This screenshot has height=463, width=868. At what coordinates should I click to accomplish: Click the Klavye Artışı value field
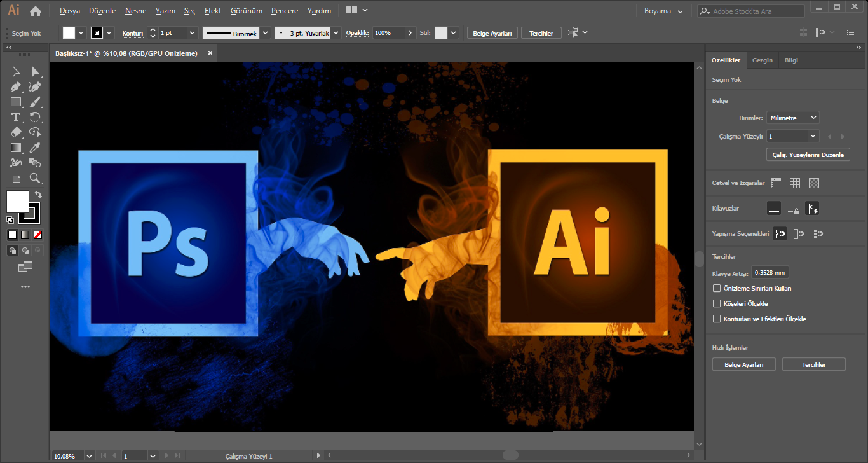(x=770, y=273)
